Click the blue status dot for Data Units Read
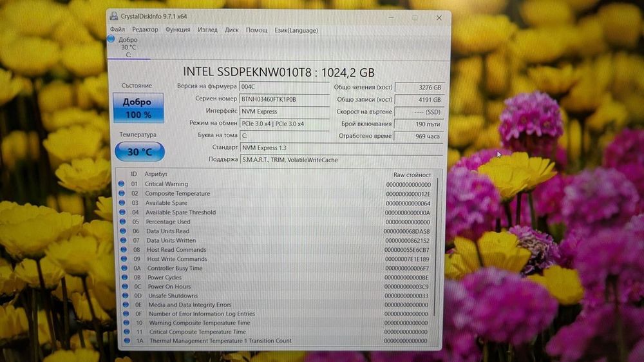This screenshot has height=362, width=644. [x=123, y=231]
